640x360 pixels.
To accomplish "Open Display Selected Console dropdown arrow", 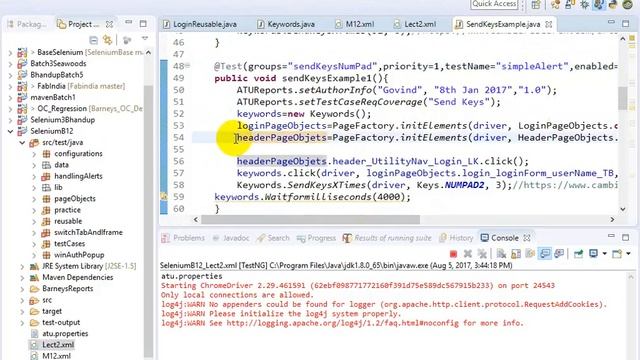I will (604, 254).
